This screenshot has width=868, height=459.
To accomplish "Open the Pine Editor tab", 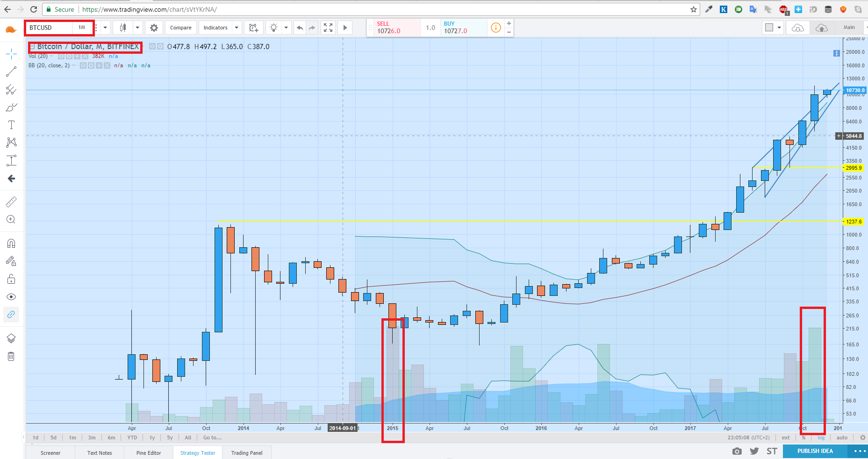I will click(x=149, y=453).
